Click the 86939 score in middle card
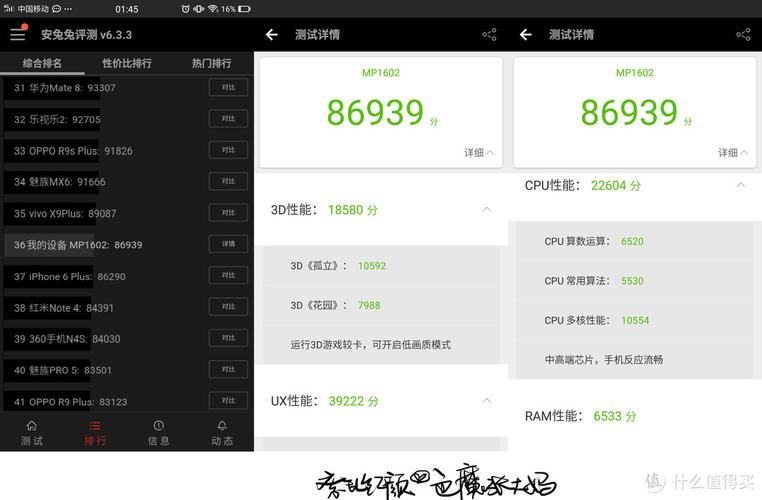Image resolution: width=762 pixels, height=500 pixels. click(375, 112)
